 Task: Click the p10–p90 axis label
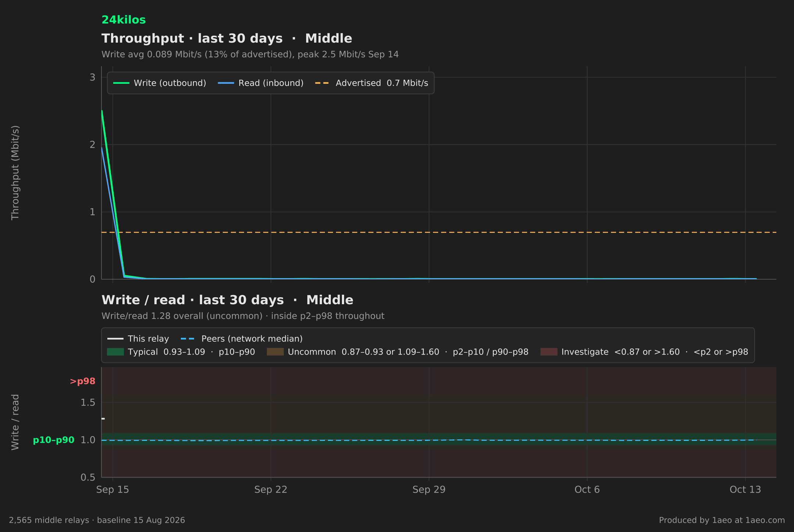point(54,440)
